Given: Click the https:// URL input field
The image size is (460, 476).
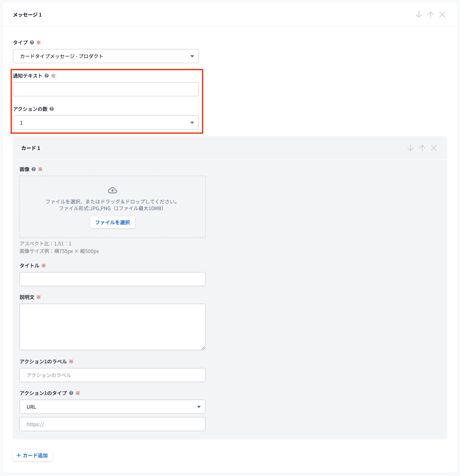Looking at the screenshot, I should 112,424.
